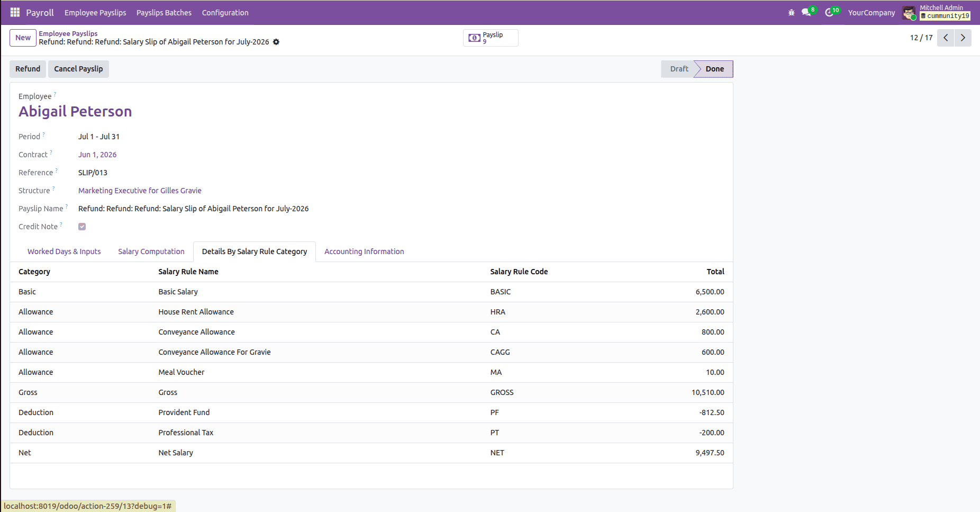Sort by Salary Rule Code column header

519,272
